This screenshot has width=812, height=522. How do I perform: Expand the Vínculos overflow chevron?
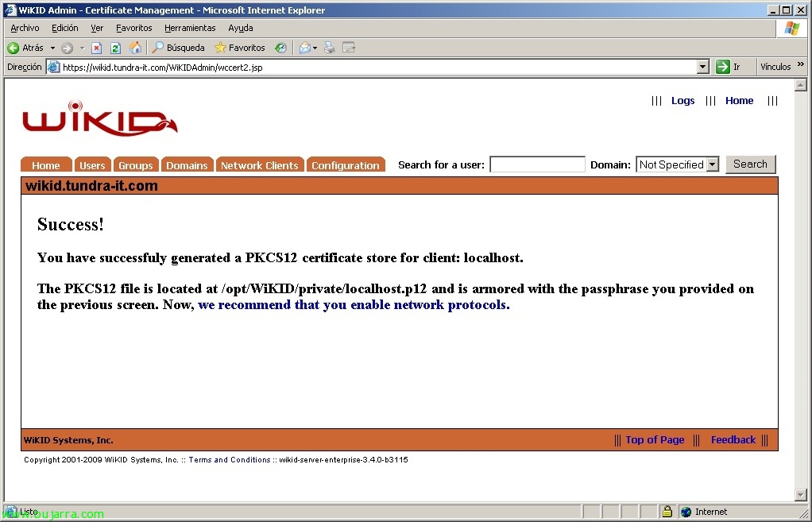[801, 64]
